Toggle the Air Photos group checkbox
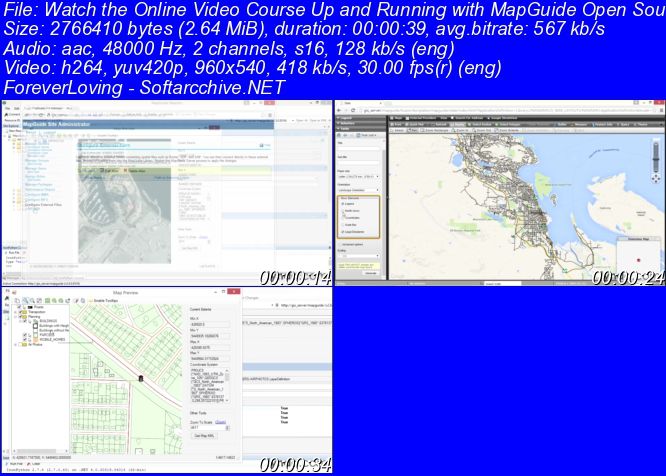The height and width of the screenshot is (476, 666). coord(20,345)
